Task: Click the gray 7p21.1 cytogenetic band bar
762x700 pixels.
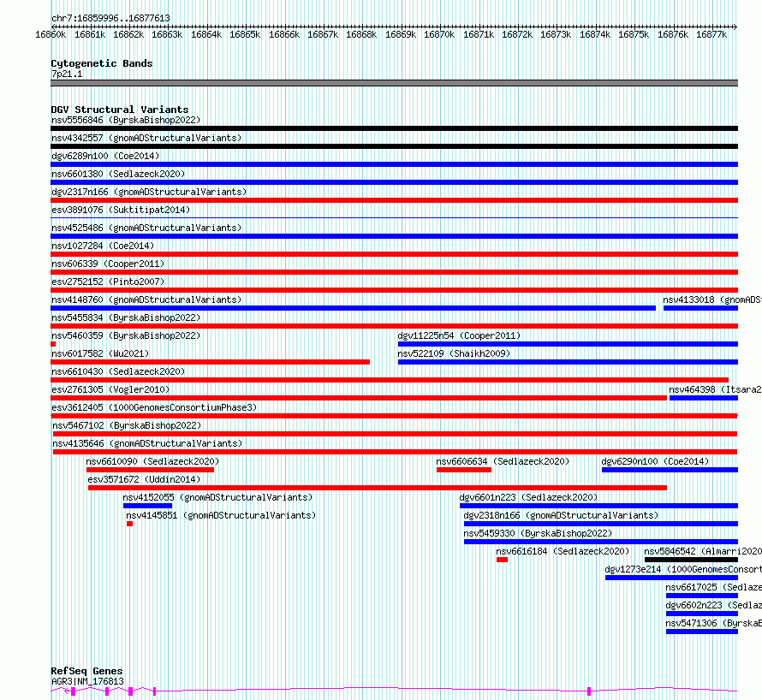Action: [x=394, y=83]
